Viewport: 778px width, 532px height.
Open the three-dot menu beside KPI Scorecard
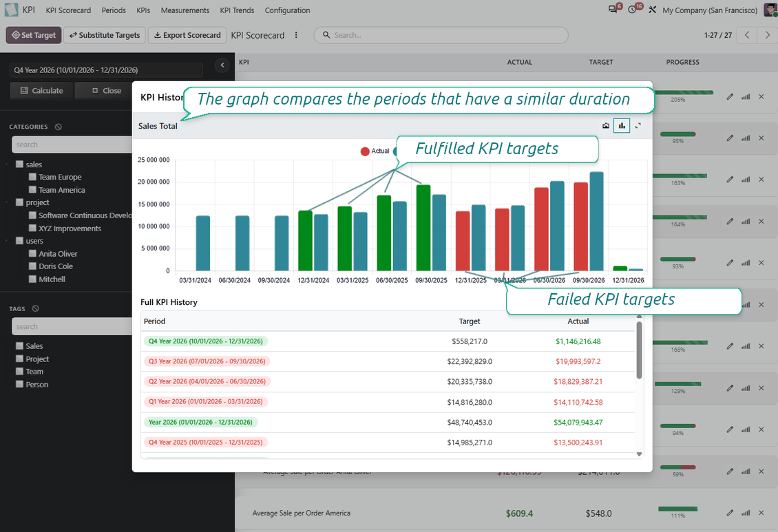point(296,34)
